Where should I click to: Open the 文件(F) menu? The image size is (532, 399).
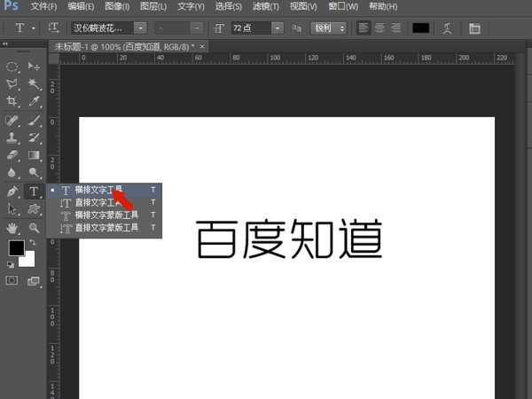pos(43,6)
